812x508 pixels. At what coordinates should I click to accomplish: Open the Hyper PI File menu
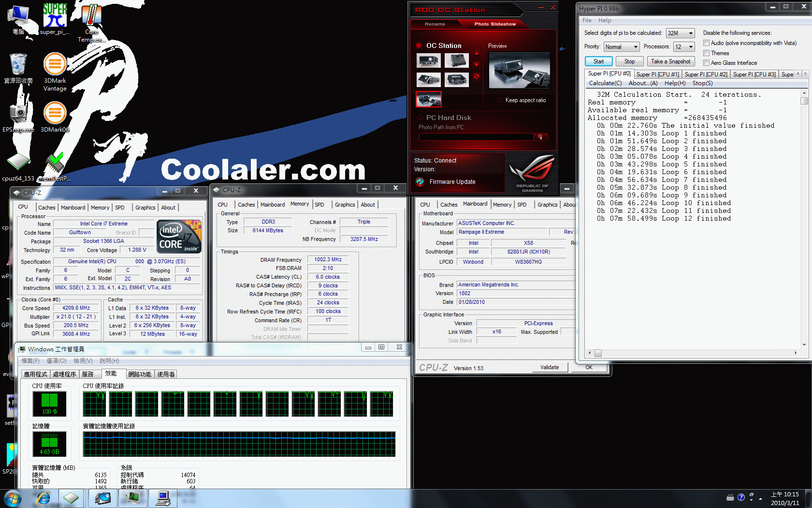point(587,20)
